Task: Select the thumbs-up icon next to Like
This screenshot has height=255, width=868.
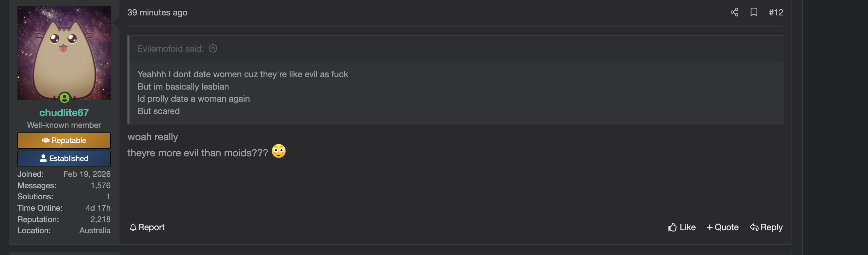Action: click(671, 227)
